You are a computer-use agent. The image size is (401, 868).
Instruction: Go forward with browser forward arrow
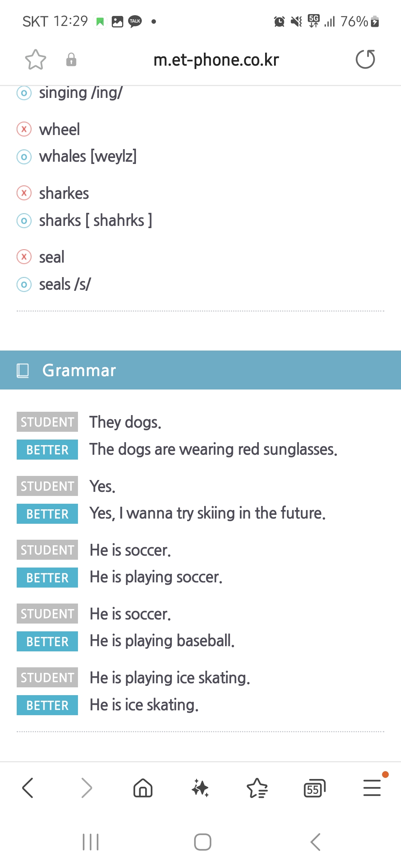point(87,788)
